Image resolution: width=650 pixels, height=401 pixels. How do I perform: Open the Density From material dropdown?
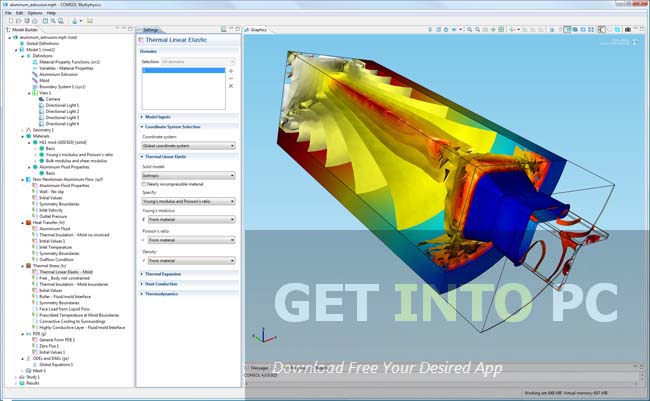tap(192, 261)
